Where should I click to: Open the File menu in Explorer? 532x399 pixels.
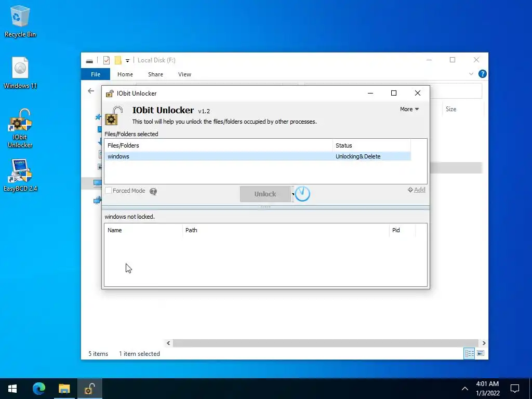96,74
